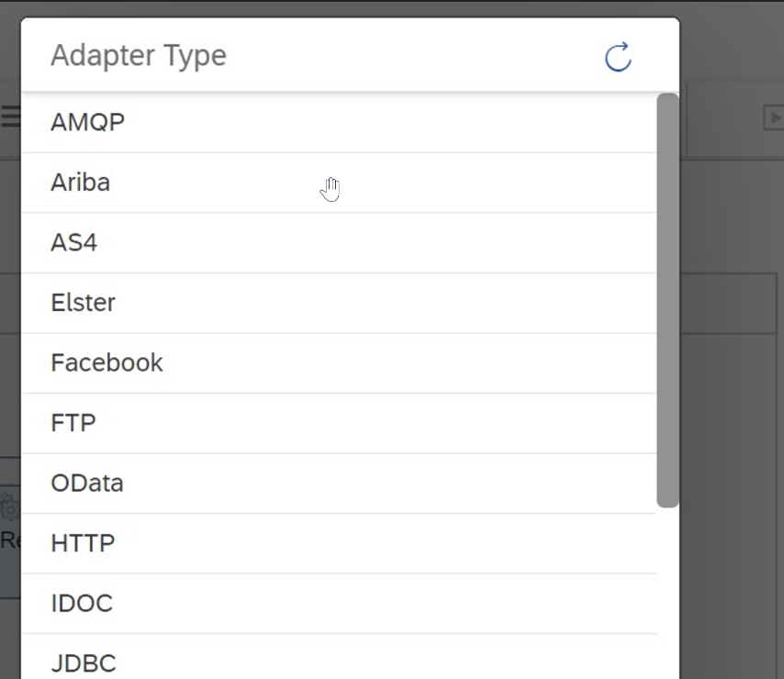Screen dimensions: 784x679
Task: Pick IDOC from the adapter types
Action: 339,604
